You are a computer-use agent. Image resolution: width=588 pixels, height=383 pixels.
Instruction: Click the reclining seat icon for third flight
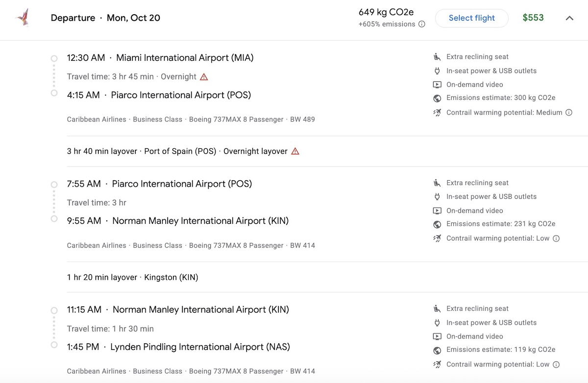coord(437,309)
